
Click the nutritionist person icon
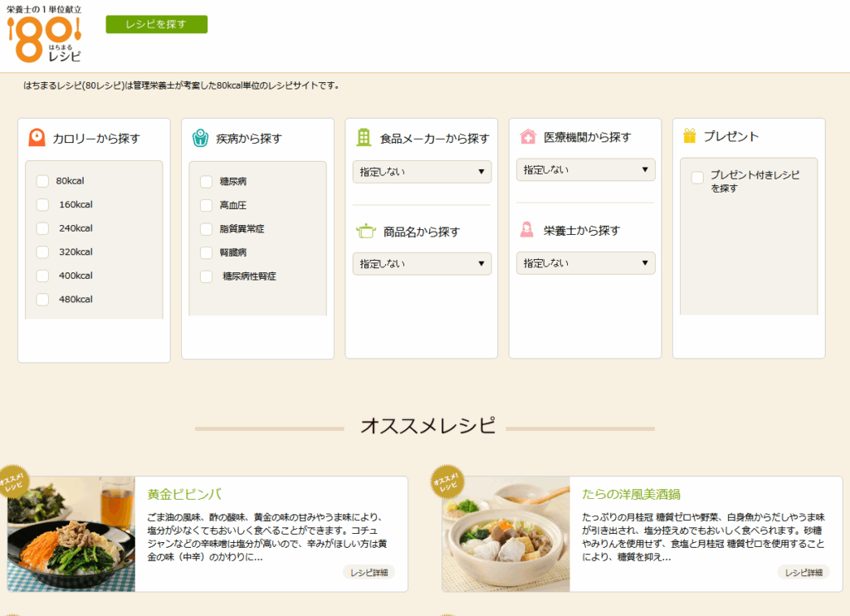pos(527,230)
